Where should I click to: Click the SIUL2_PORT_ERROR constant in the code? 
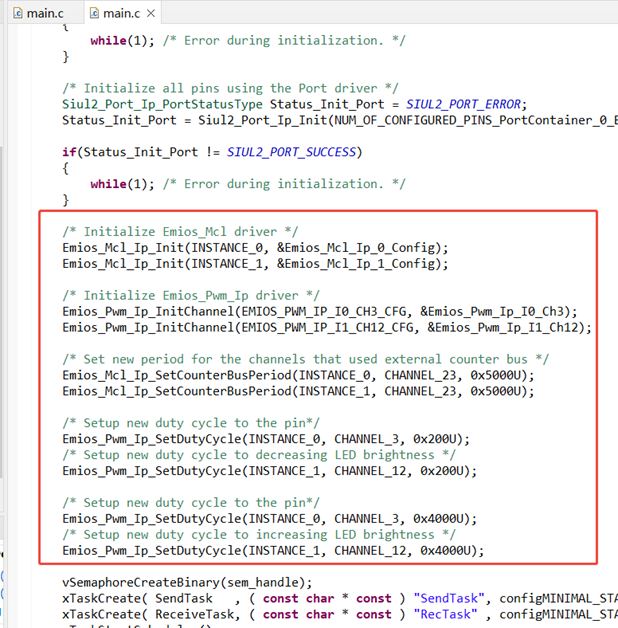coord(466,104)
